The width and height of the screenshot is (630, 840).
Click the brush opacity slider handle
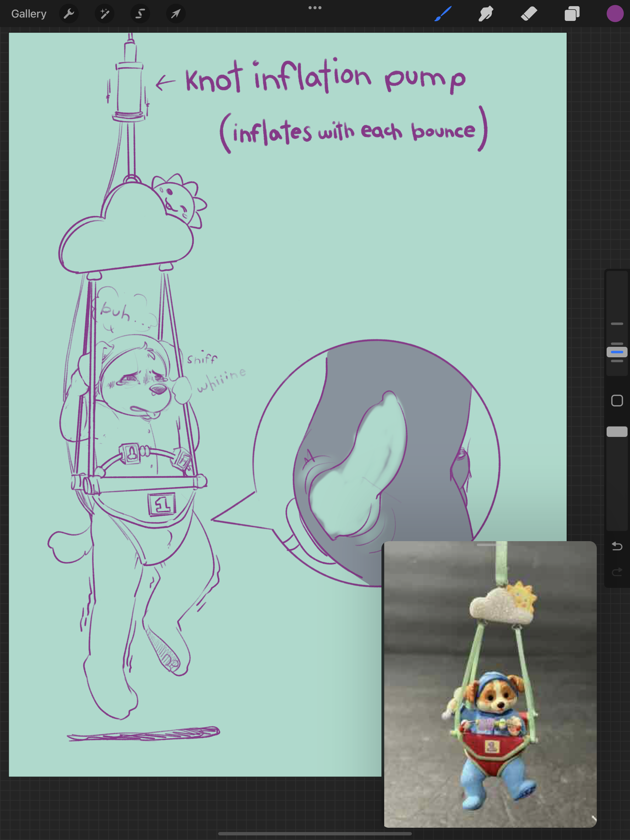click(x=617, y=432)
